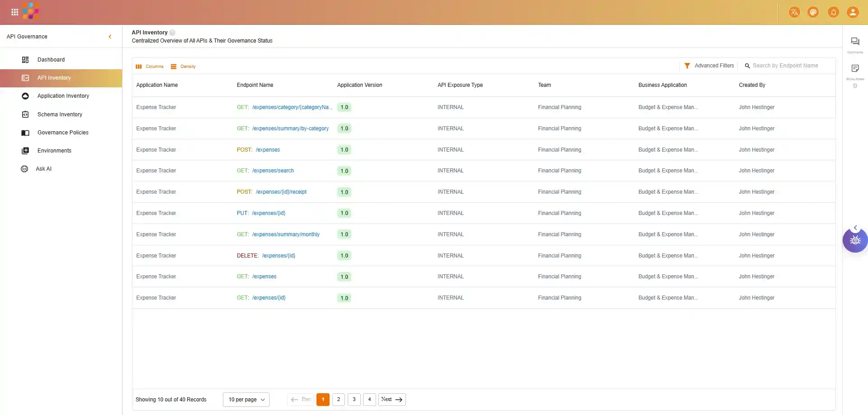The width and height of the screenshot is (868, 415).
Task: Change table Density setting
Action: coord(184,67)
